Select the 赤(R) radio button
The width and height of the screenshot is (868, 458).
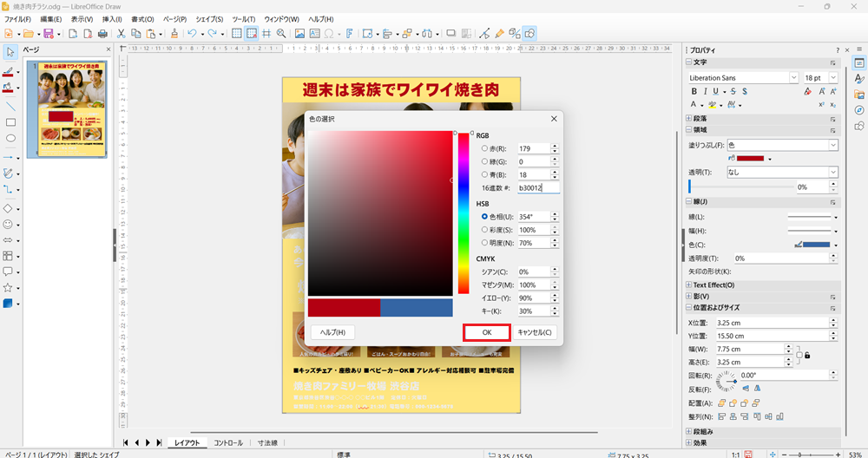click(x=484, y=148)
